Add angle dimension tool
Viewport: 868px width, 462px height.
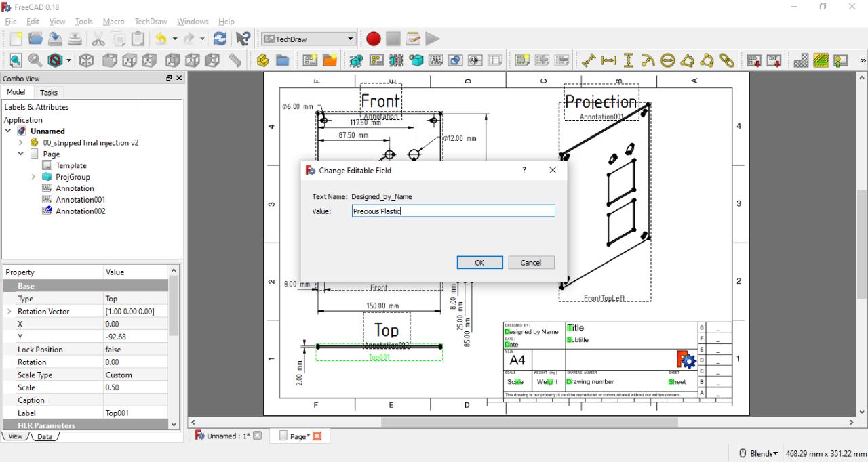(688, 61)
